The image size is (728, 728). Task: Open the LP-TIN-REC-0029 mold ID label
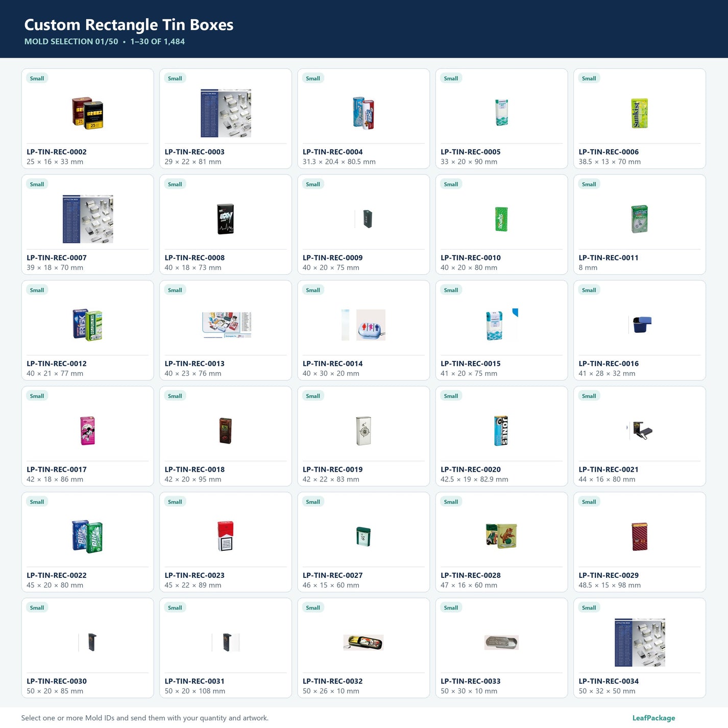pos(609,575)
